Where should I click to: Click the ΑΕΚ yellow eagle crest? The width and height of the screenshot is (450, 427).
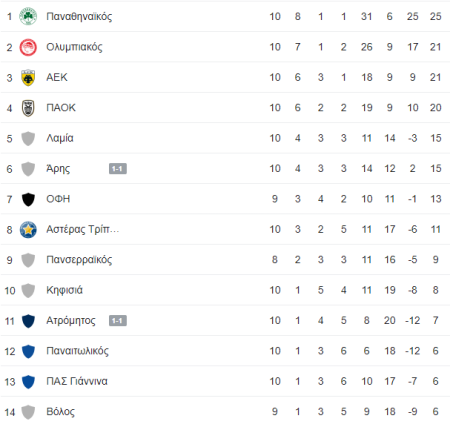pos(28,77)
